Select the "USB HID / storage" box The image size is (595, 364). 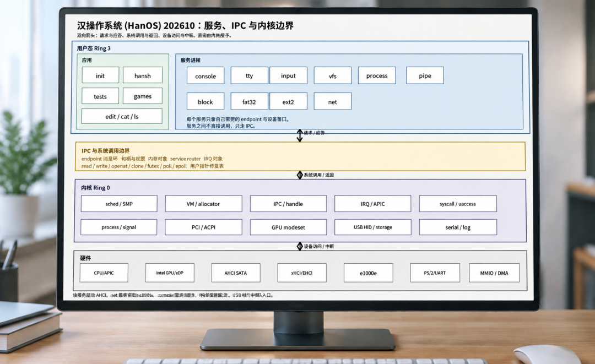coord(372,227)
